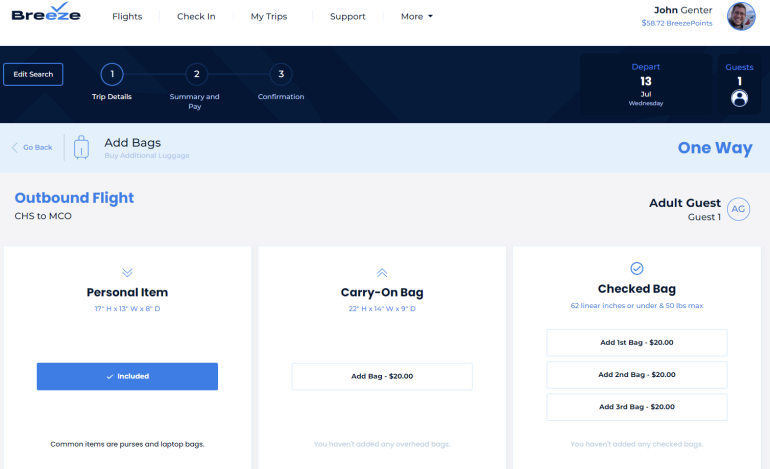
Task: Click the guest silhouette icon
Action: [739, 98]
